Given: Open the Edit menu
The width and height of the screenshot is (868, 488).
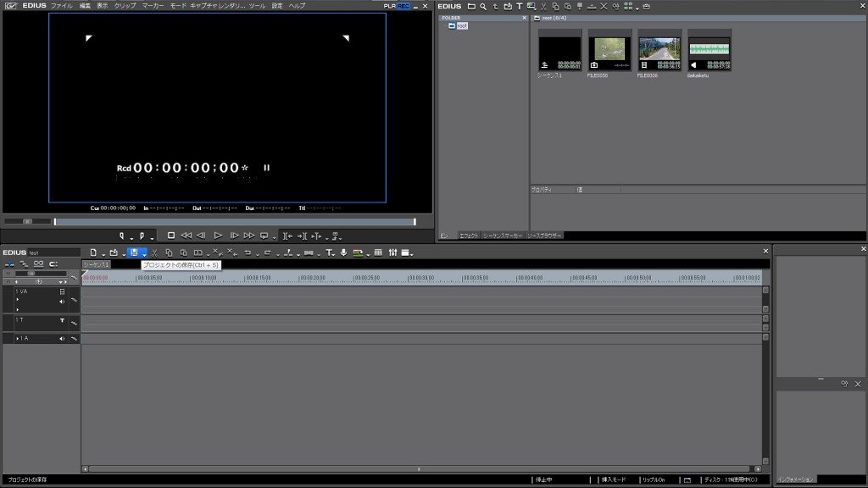Looking at the screenshot, I should (x=85, y=6).
